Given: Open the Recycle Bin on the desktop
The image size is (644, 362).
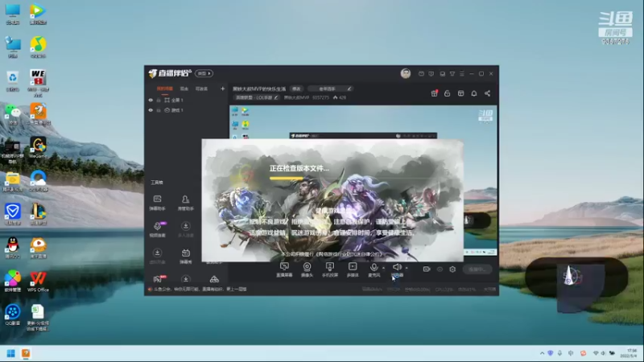Looking at the screenshot, I should click(12, 81).
